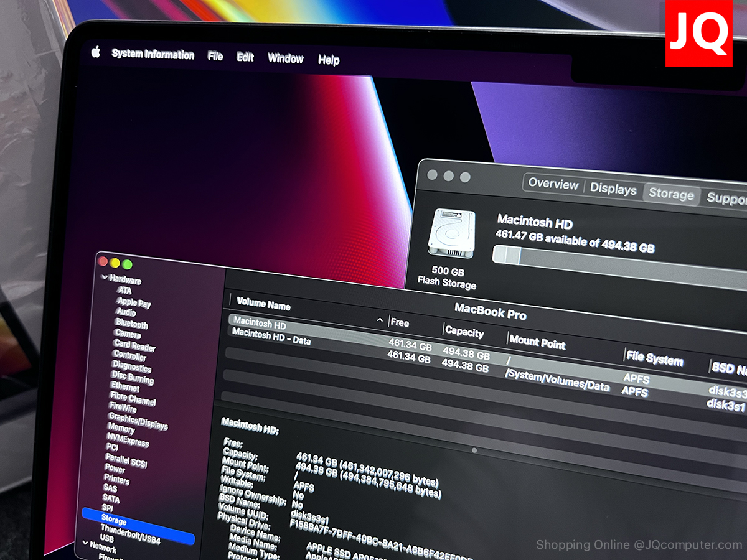Screen dimensions: 747x560
Task: Select the Storage tab in About This Mac
Action: pyautogui.click(x=671, y=194)
